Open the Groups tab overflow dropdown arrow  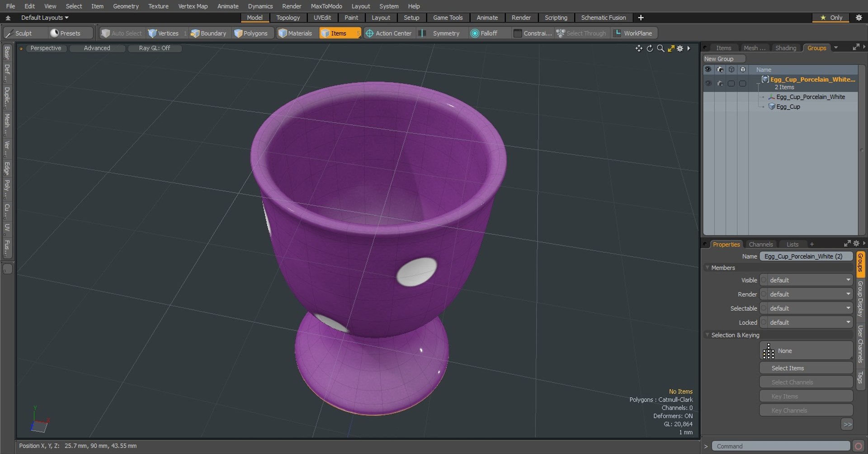pos(836,47)
